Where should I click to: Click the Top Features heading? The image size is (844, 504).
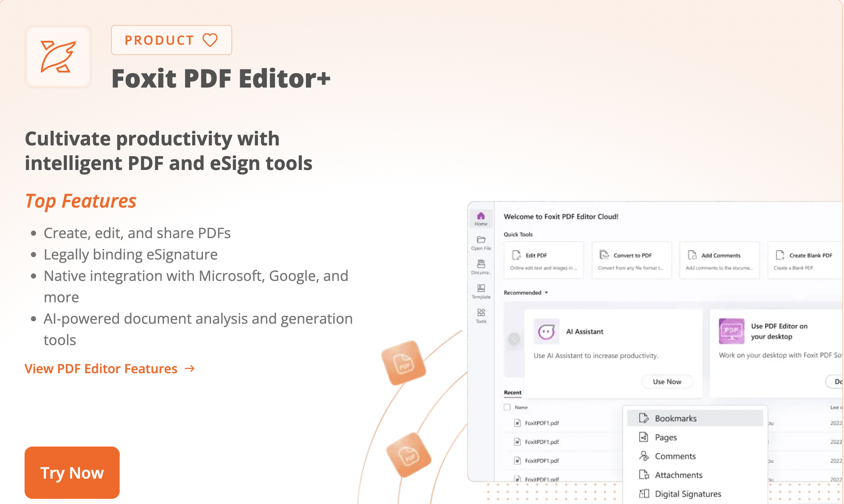81,201
